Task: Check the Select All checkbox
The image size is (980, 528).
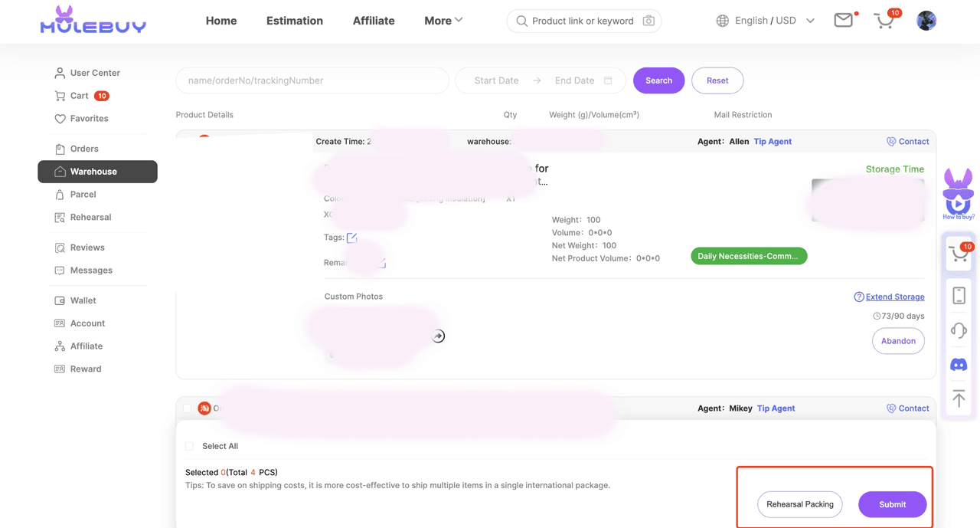Action: point(189,446)
